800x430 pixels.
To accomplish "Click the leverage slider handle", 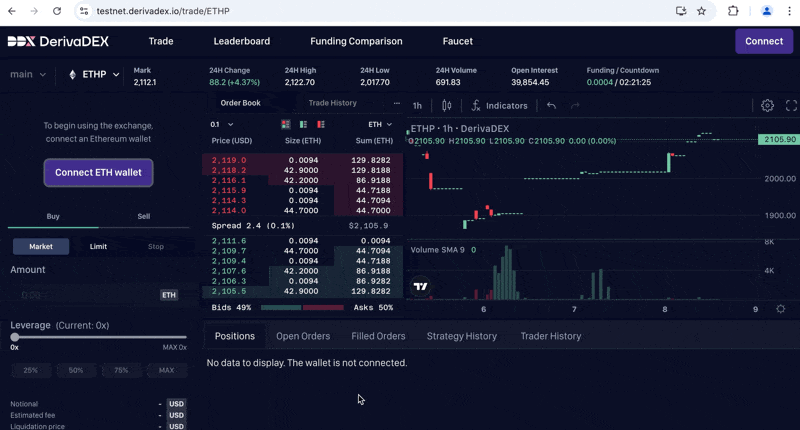I will [15, 337].
